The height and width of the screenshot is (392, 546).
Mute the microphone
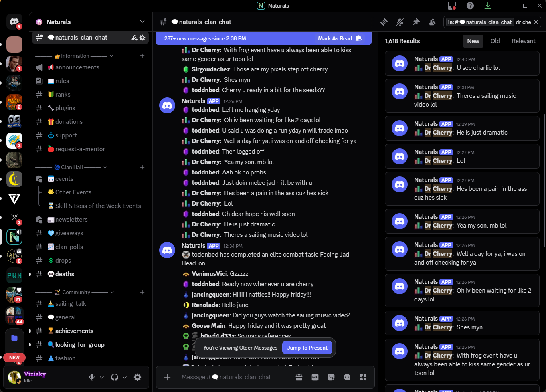92,377
